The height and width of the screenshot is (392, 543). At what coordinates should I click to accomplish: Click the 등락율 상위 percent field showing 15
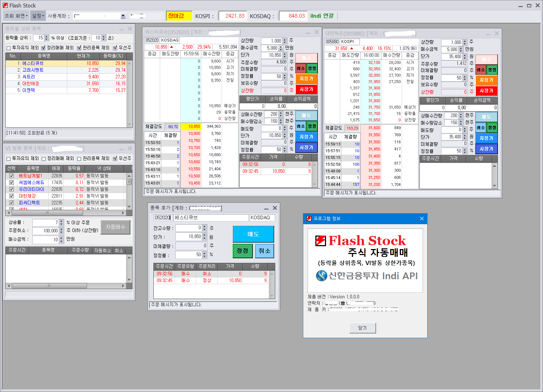pos(38,38)
